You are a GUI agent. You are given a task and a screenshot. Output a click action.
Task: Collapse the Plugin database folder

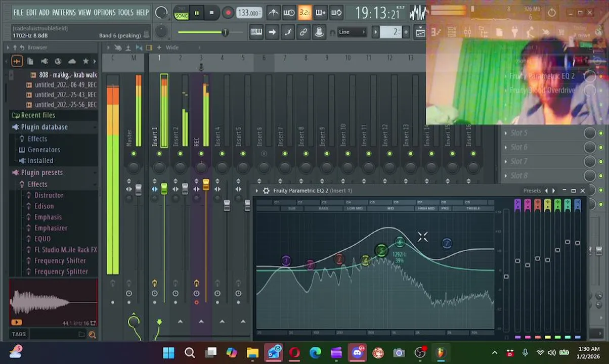pyautogui.click(x=44, y=127)
